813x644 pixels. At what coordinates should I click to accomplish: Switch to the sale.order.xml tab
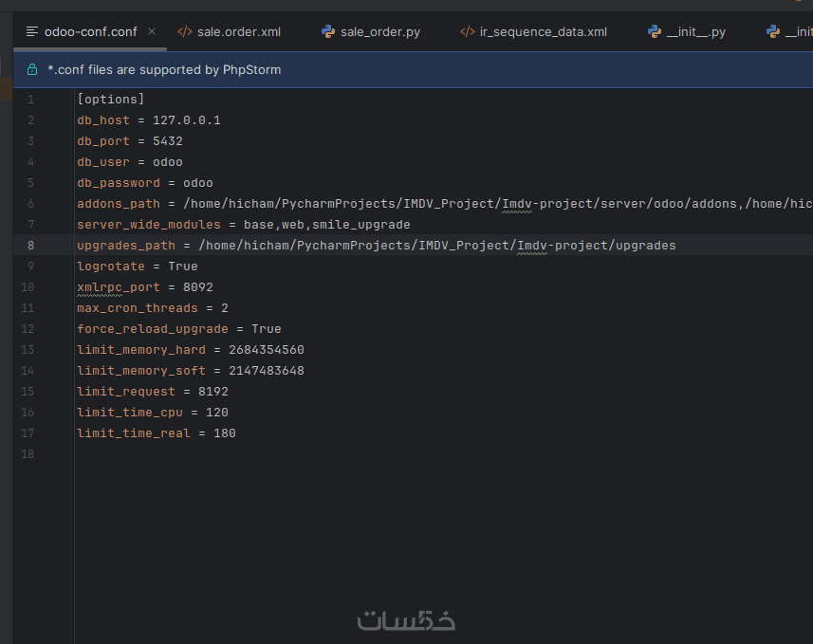tap(238, 31)
